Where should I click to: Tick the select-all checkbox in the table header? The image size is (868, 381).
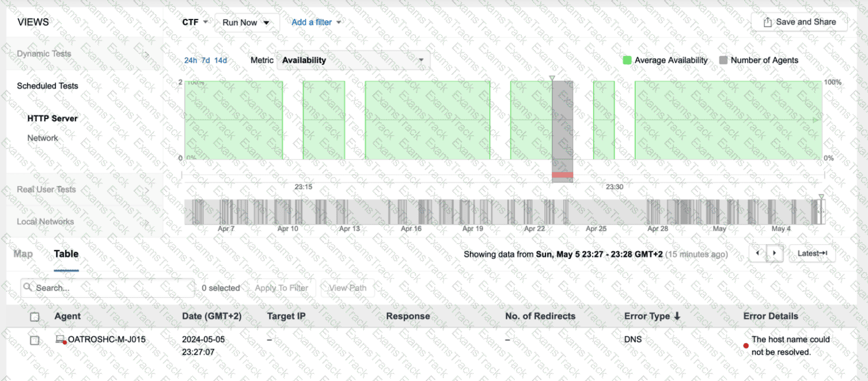35,317
